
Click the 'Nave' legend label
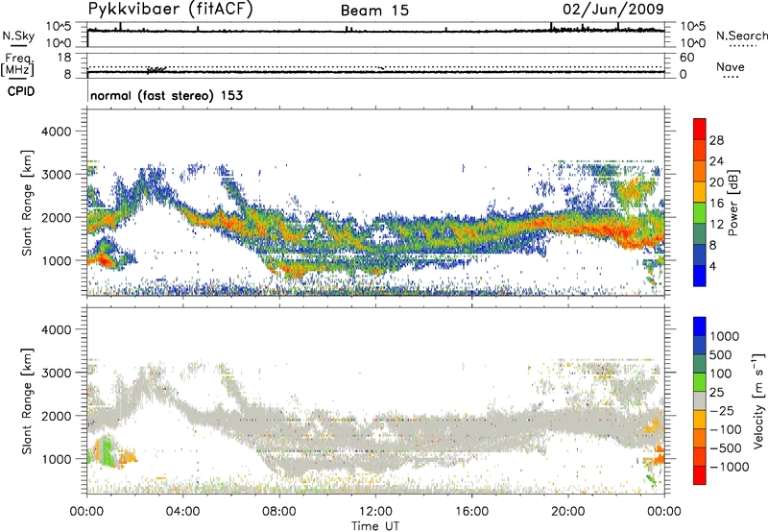(731, 66)
